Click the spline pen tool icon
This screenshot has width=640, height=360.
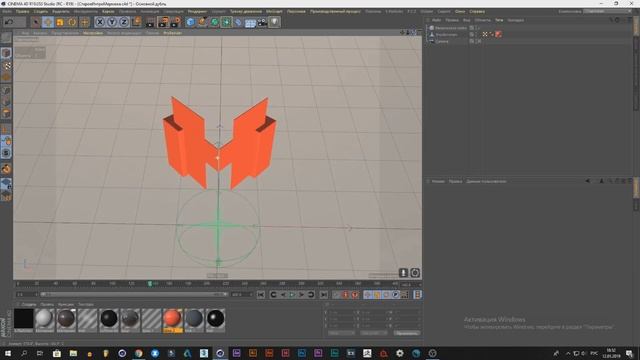[x=202, y=22]
